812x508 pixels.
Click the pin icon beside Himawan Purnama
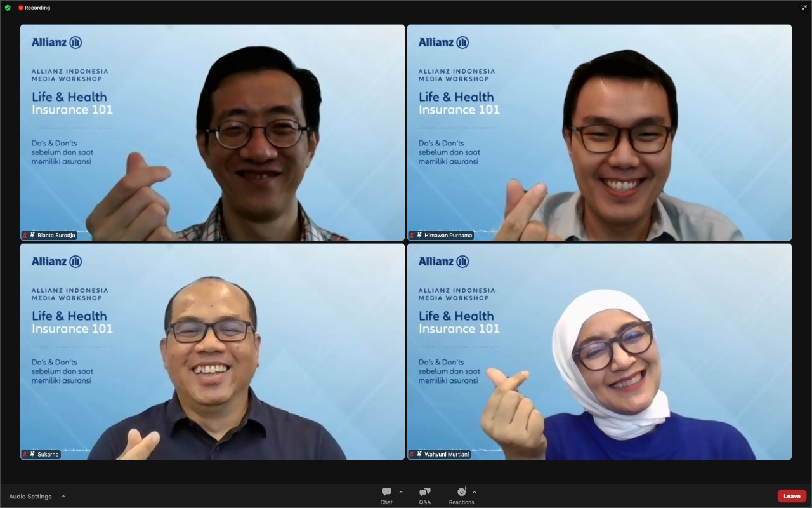click(x=419, y=235)
